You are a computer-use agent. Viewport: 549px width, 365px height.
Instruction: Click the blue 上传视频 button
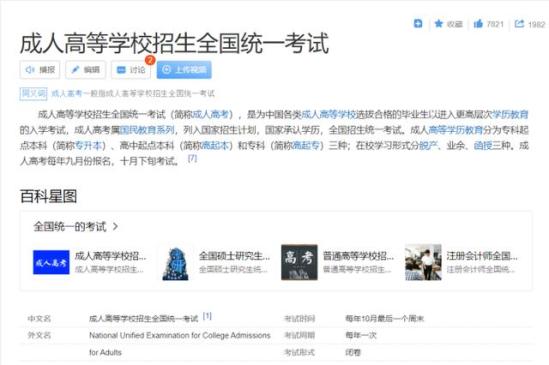(184, 70)
